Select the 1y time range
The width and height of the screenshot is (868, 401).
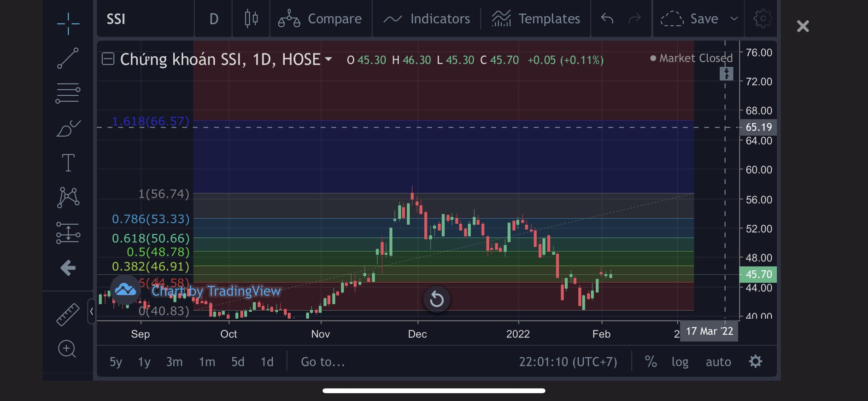(144, 362)
